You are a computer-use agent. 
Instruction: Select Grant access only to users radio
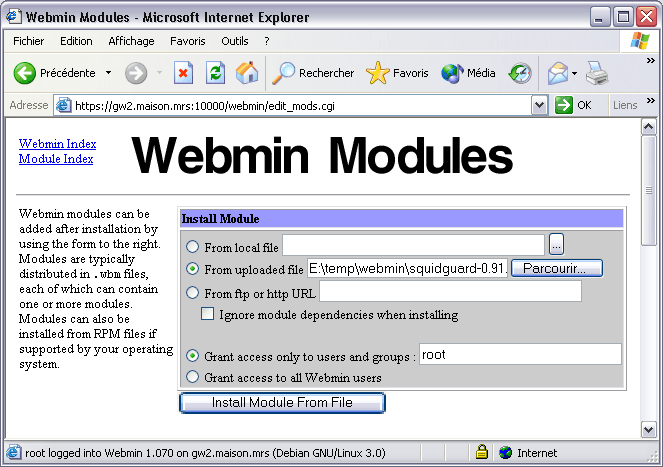coord(192,356)
